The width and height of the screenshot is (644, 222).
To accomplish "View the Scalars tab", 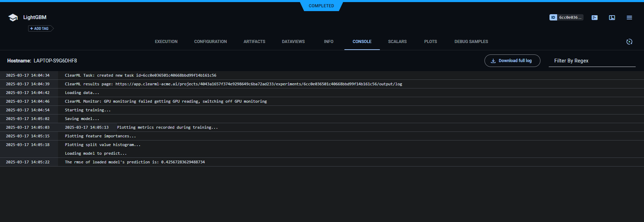I will (397, 42).
